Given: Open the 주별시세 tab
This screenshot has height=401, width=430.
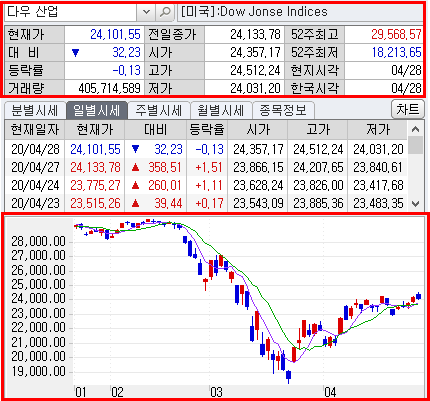Looking at the screenshot, I should pos(158,110).
